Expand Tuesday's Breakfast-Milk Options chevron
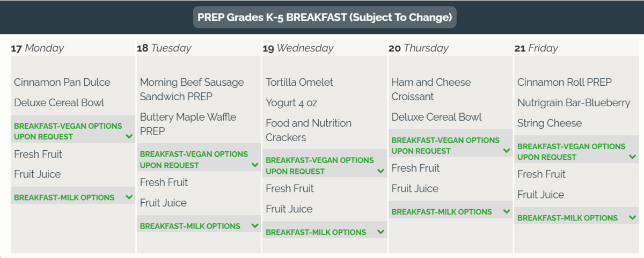 point(255,226)
